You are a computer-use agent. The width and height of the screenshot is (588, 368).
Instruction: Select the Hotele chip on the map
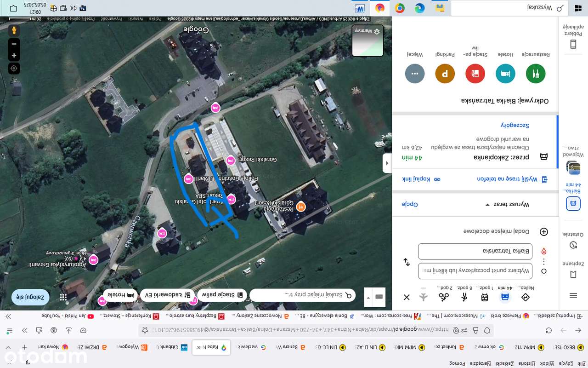(x=120, y=295)
